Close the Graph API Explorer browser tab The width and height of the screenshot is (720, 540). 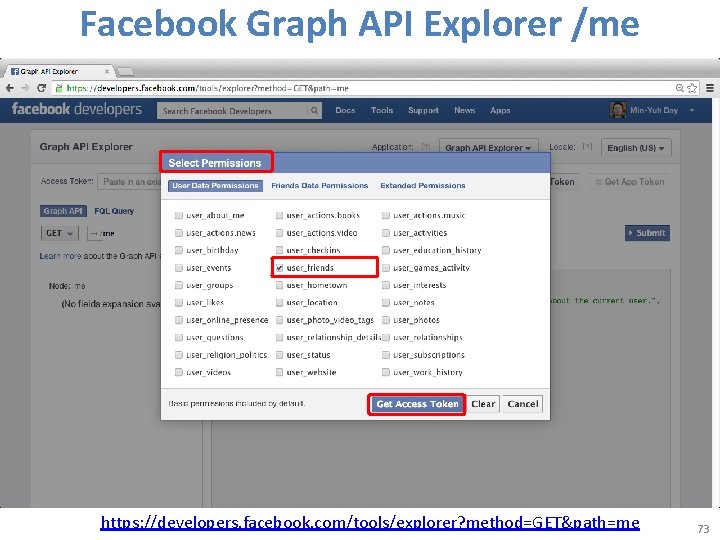(107, 71)
